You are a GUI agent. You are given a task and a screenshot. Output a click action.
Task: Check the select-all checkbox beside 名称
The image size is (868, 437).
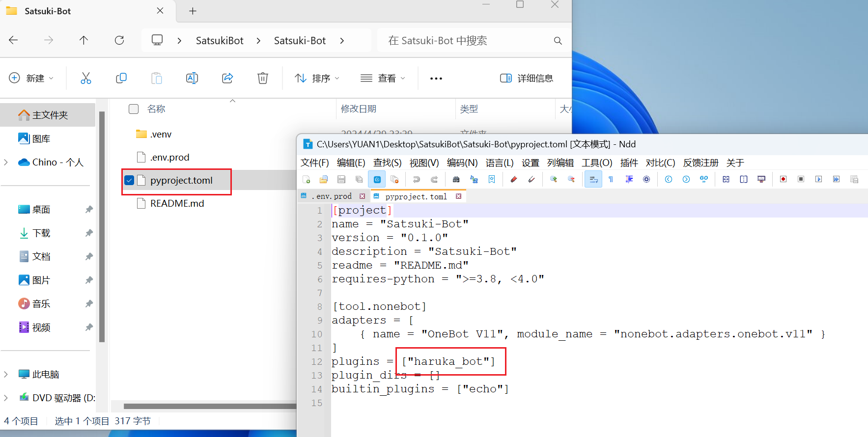click(x=134, y=109)
